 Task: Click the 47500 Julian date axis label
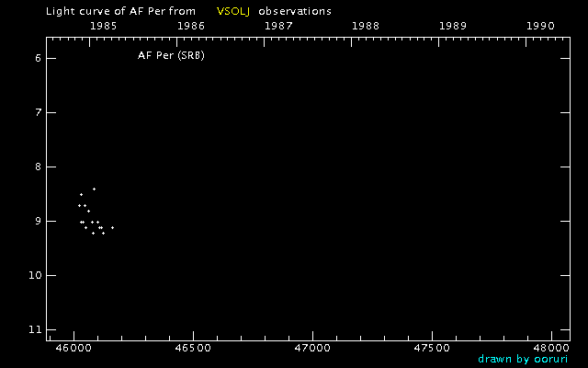click(x=432, y=348)
